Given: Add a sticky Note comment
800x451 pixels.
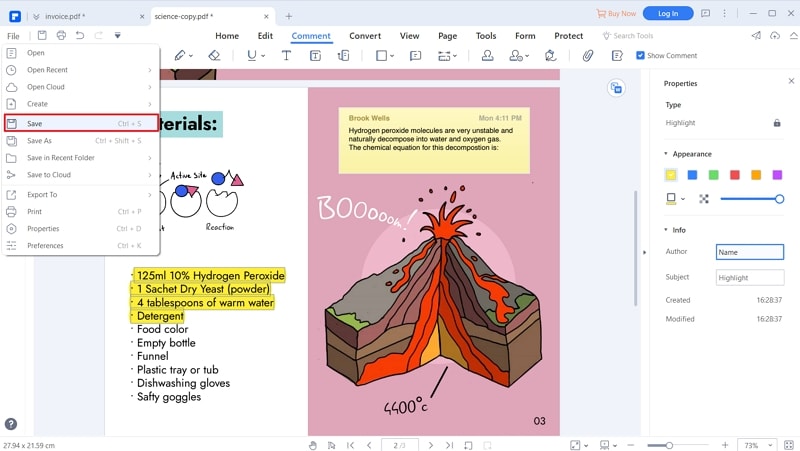Looking at the screenshot, I should coord(415,56).
